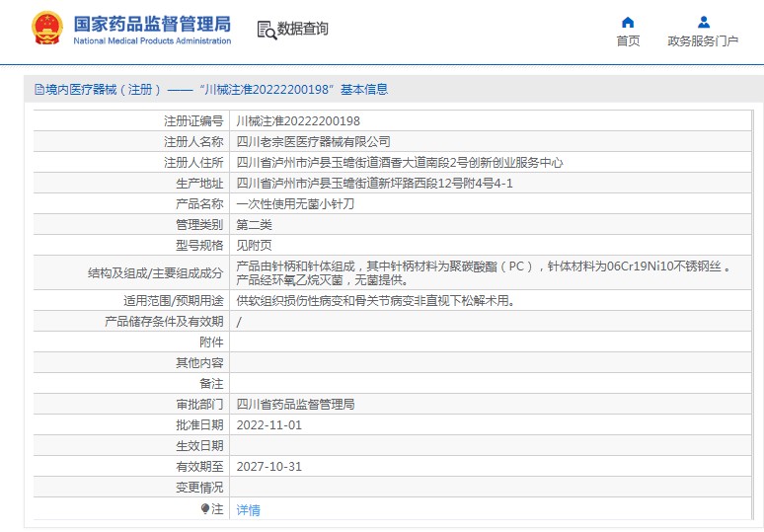Image resolution: width=764 pixels, height=532 pixels.
Task: Select structure text mentioning 聚碳酸酯（PC）
Action: point(484,272)
